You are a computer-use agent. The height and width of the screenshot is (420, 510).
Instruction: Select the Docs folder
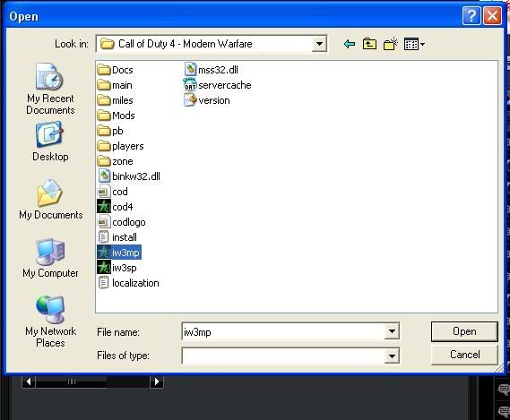pyautogui.click(x=115, y=70)
